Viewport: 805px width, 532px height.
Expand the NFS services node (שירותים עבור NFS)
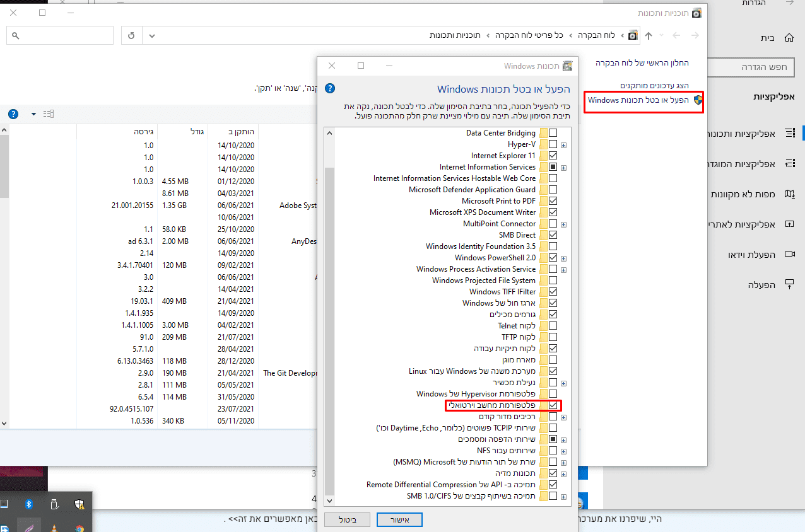coord(563,451)
